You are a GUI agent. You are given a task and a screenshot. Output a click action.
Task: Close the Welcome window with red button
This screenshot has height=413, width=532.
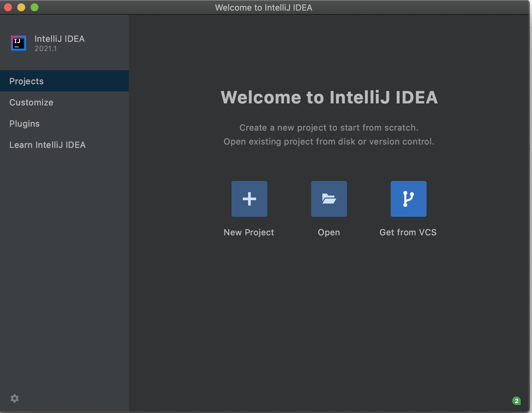tap(8, 7)
